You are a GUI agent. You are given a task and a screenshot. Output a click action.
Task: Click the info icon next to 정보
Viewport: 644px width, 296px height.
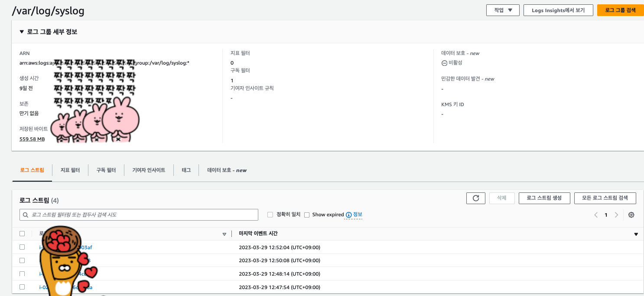pyautogui.click(x=348, y=215)
